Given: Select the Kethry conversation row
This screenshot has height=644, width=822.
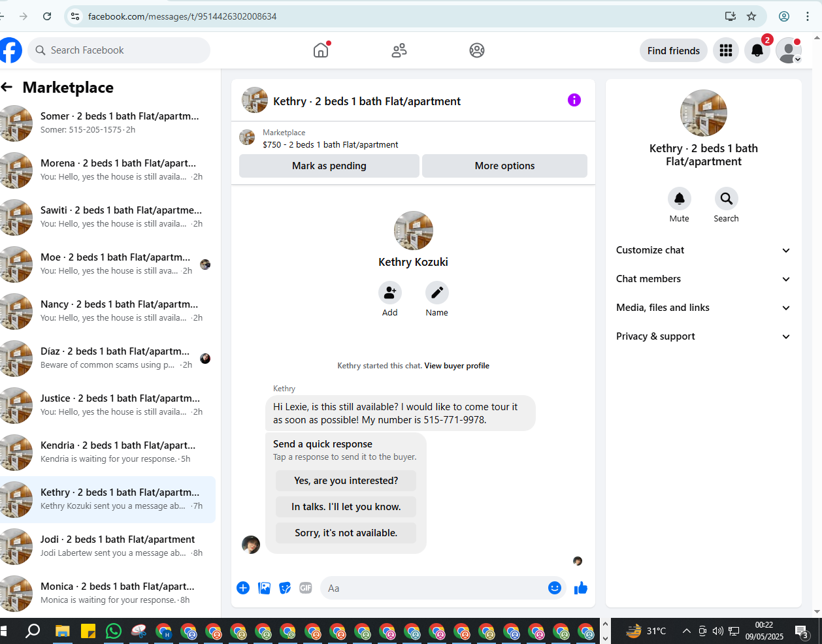Looking at the screenshot, I should coord(108,499).
